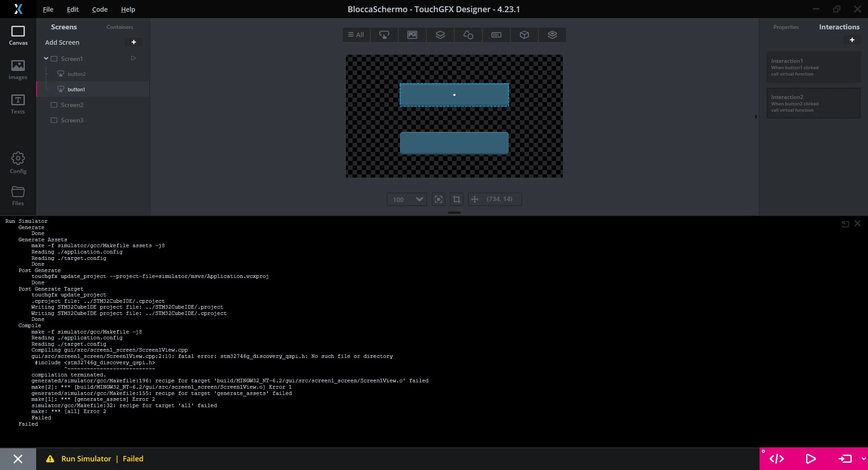Close the Run Simulator failed notification
868x470 pixels.
(x=18, y=459)
